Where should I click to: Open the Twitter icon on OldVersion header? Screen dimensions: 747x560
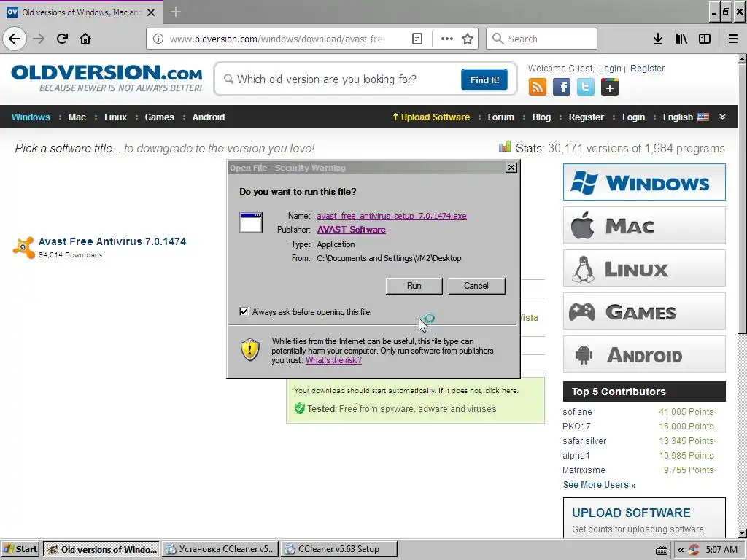[x=586, y=87]
